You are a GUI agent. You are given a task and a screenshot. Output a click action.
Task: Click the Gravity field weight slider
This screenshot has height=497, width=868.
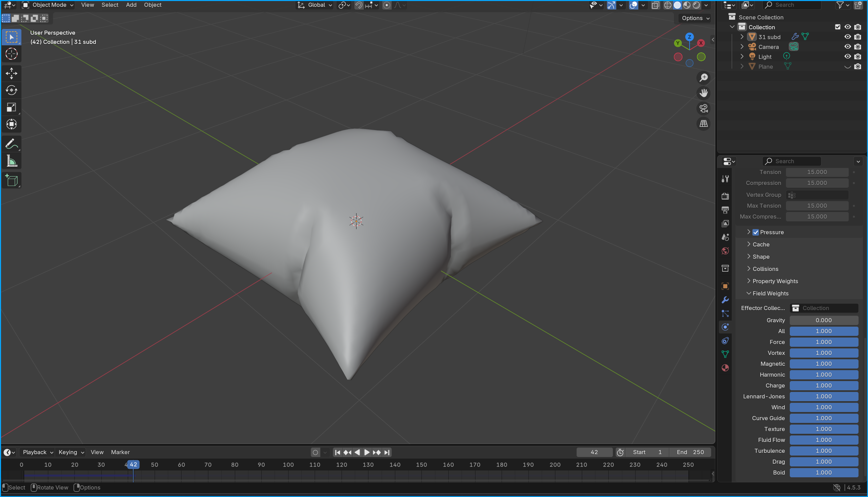[823, 320]
